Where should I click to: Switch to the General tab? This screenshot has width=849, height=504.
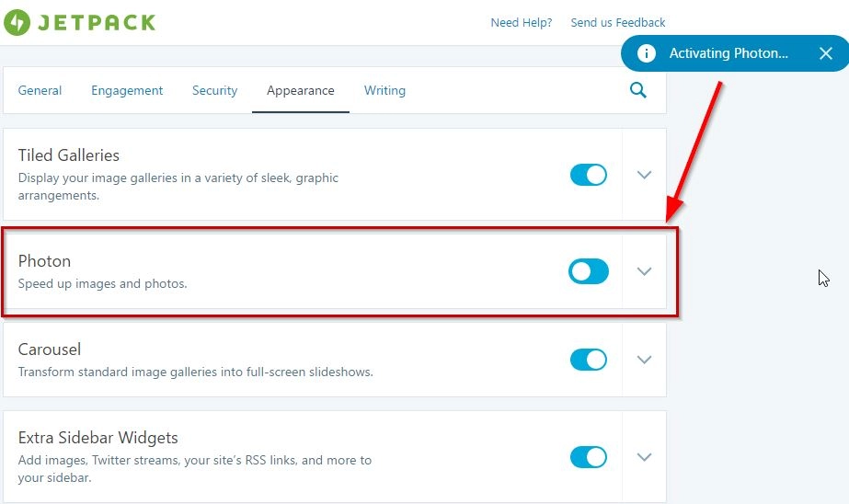(x=40, y=90)
